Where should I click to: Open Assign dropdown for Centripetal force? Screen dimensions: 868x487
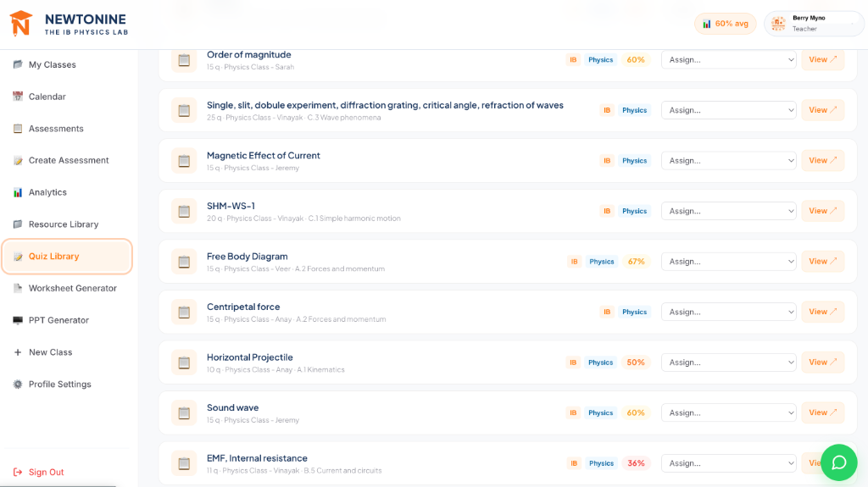pos(728,312)
